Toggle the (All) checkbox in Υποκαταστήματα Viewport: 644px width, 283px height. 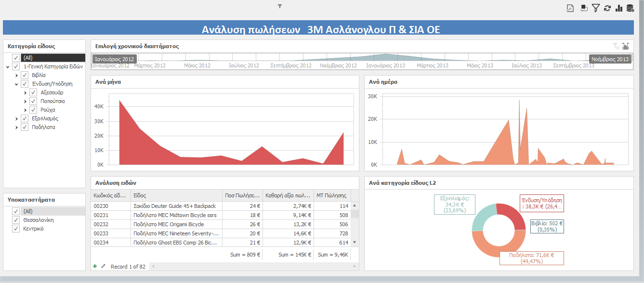tap(16, 211)
